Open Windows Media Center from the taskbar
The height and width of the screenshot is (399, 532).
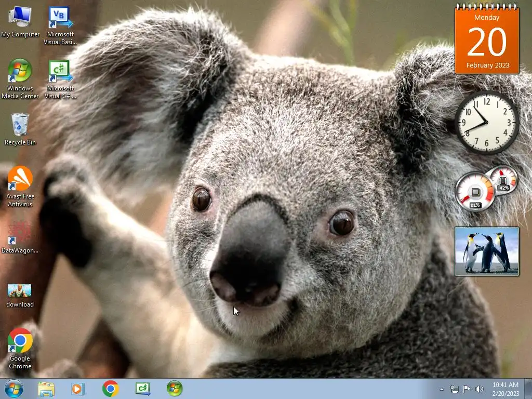click(x=175, y=389)
